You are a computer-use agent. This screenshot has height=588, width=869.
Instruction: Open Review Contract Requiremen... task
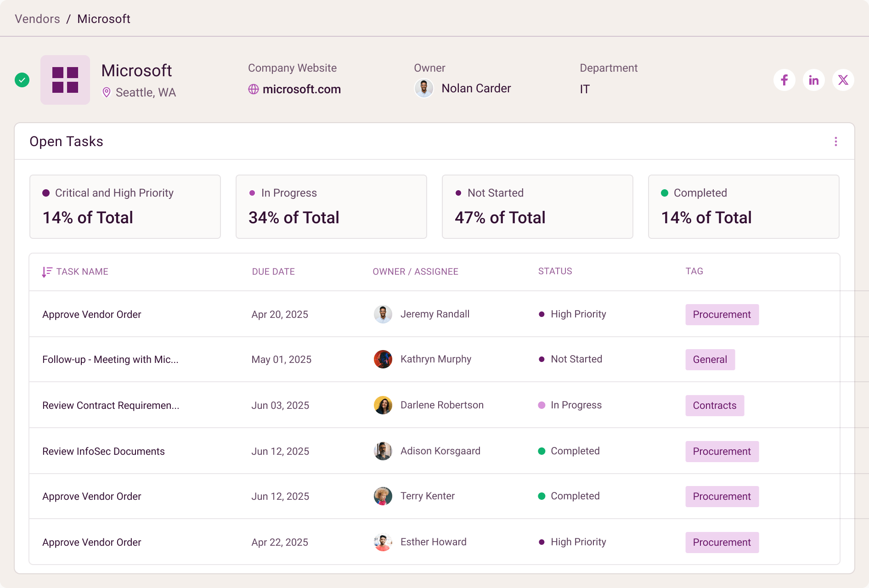pos(111,405)
